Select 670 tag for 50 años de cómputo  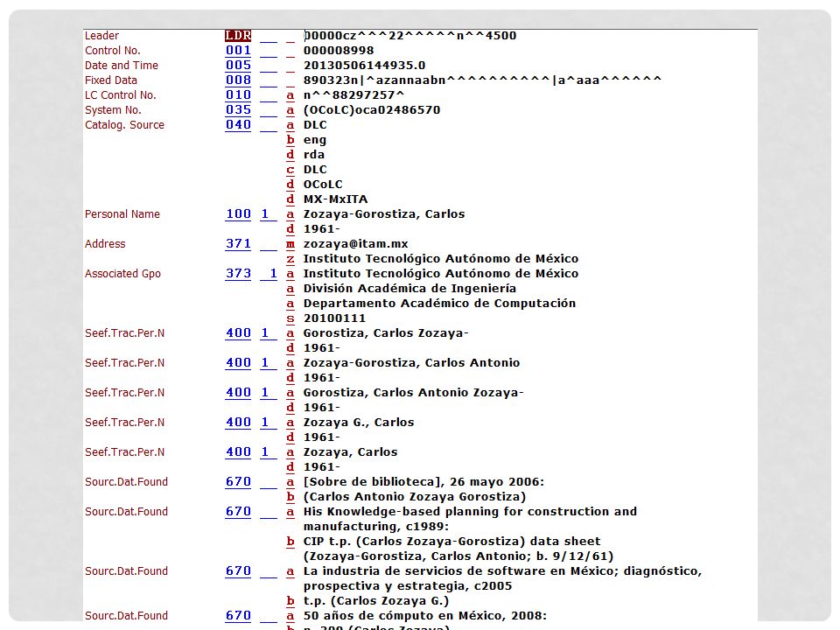[238, 616]
